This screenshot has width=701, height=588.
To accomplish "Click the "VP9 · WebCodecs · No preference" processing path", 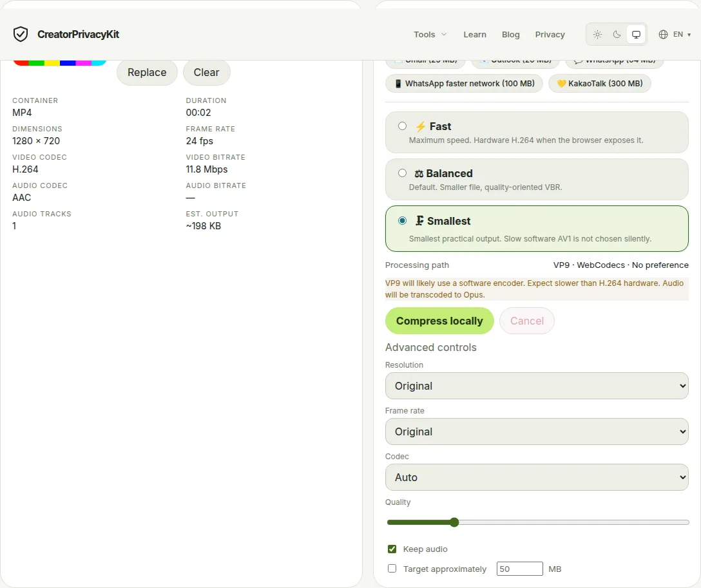I will click(621, 265).
